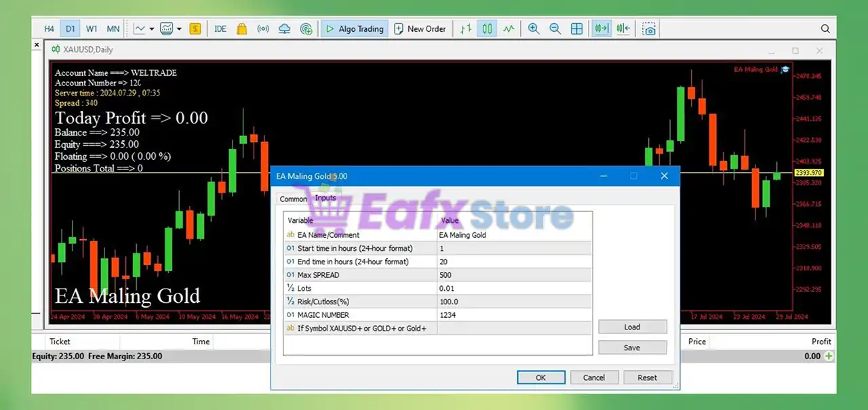Confirm the dialog with OK
This screenshot has height=410, width=868.
(540, 377)
